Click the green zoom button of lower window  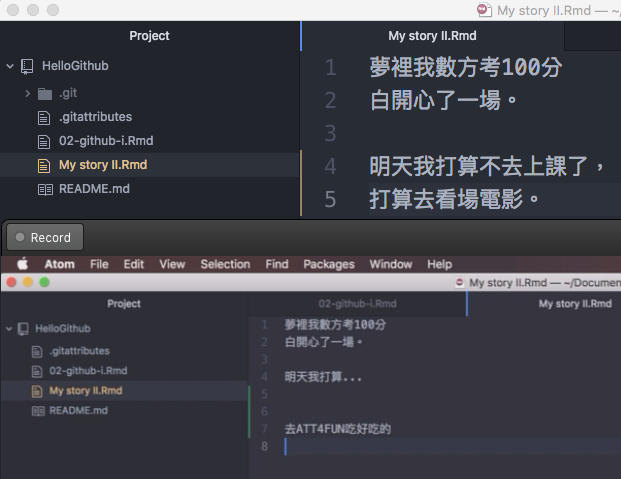point(44,282)
